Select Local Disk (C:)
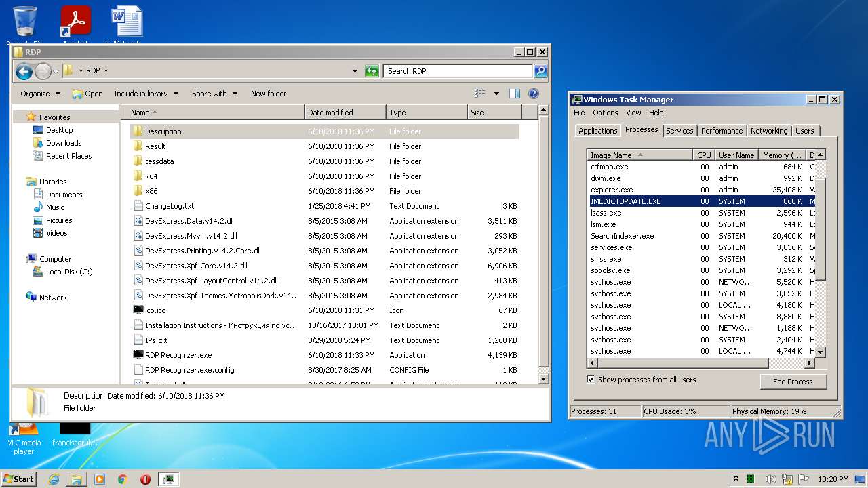The width and height of the screenshot is (868, 488). tap(68, 272)
